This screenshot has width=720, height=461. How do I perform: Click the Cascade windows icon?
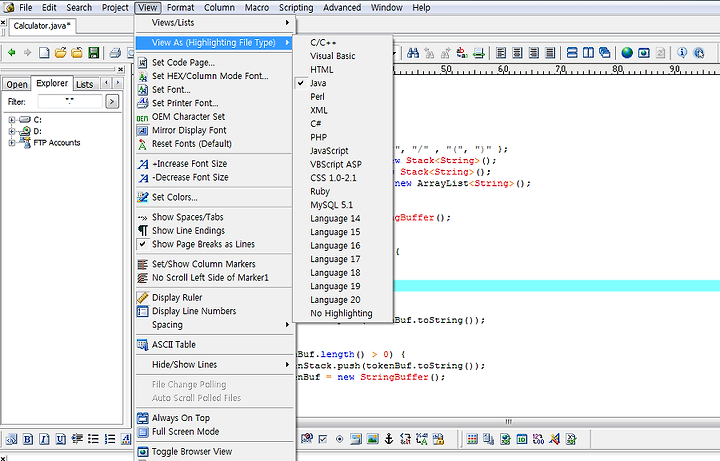pos(605,53)
